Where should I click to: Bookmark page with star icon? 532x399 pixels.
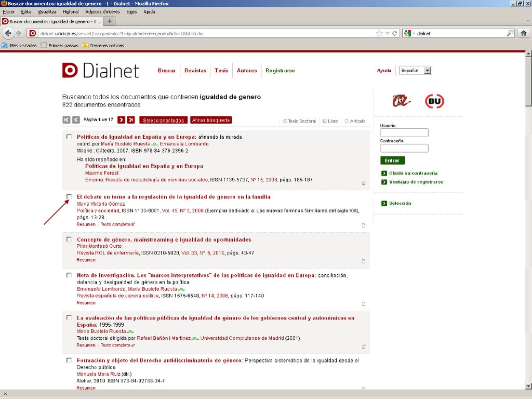(379, 33)
